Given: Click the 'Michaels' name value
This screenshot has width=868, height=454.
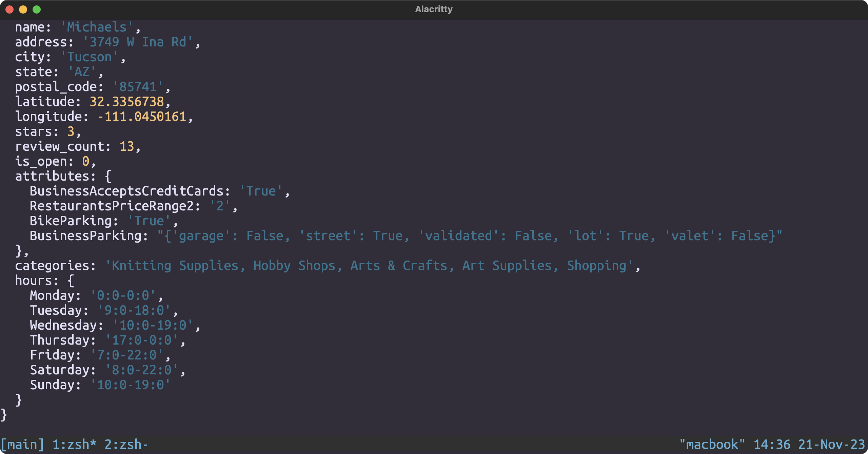Looking at the screenshot, I should click(97, 27).
